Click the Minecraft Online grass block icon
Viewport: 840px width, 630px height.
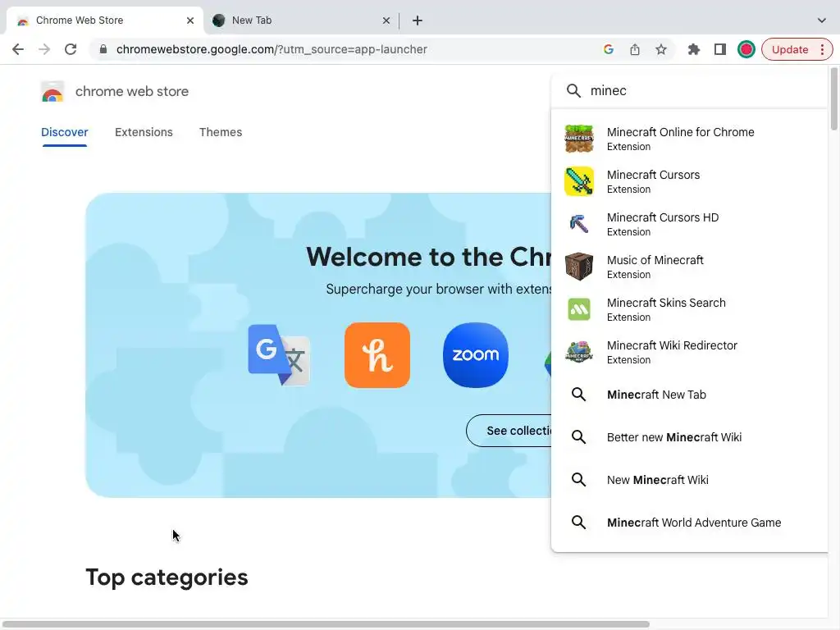tap(579, 139)
